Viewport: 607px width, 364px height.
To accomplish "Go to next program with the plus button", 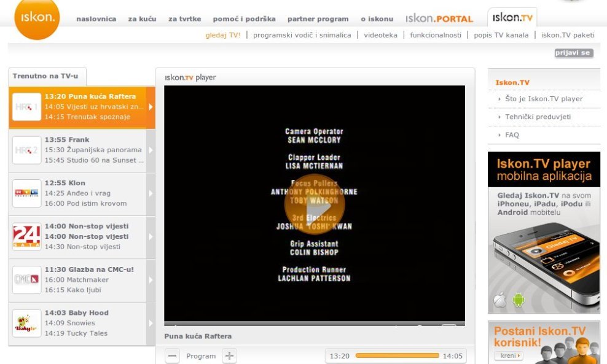I will tap(229, 356).
